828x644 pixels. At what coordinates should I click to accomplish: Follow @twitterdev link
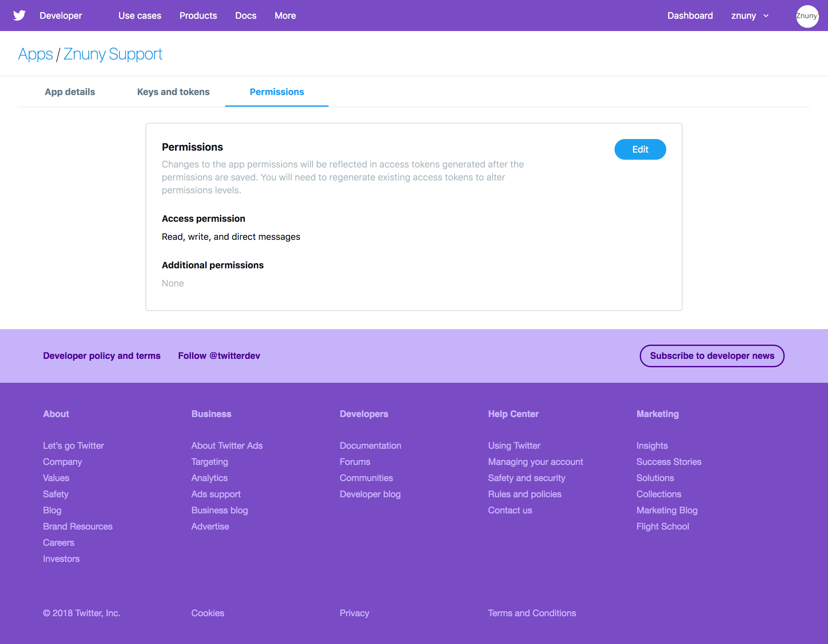tap(219, 356)
